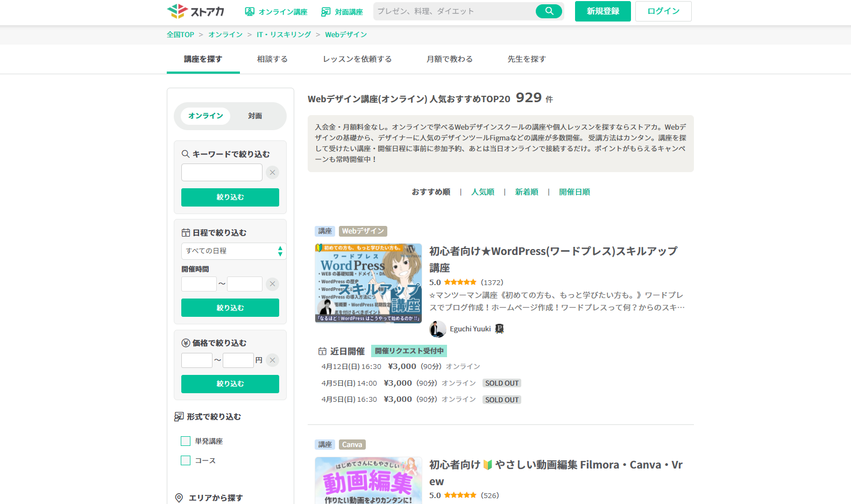Click the ストアカ logo
The height and width of the screenshot is (504, 851).
[196, 11]
